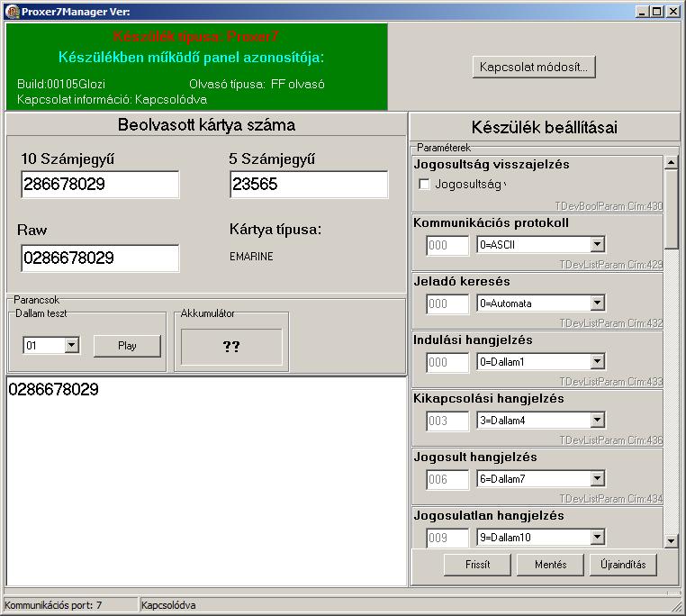Click the 009 field under Jogosulatlan hangjelzés
Image resolution: width=686 pixels, height=616 pixels.
click(x=447, y=538)
